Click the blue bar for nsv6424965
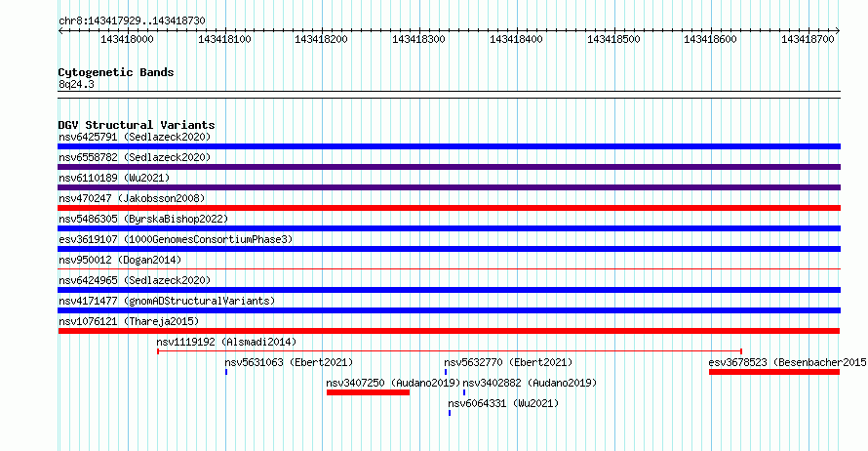The width and height of the screenshot is (868, 451). point(449,290)
